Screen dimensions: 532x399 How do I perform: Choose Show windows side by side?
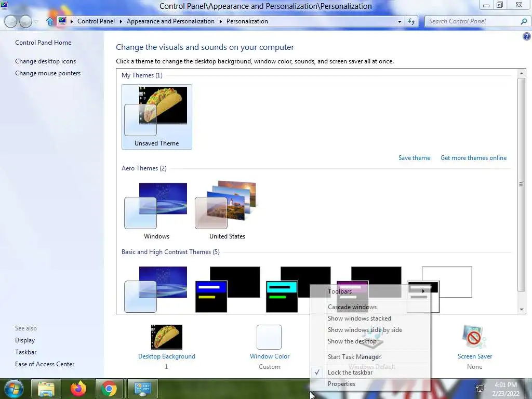point(365,330)
